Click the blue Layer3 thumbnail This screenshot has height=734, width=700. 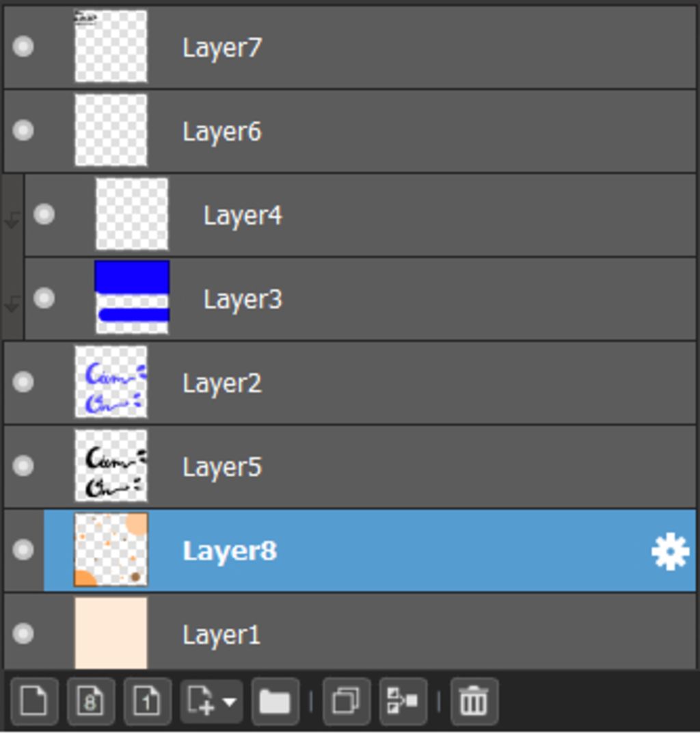132,298
